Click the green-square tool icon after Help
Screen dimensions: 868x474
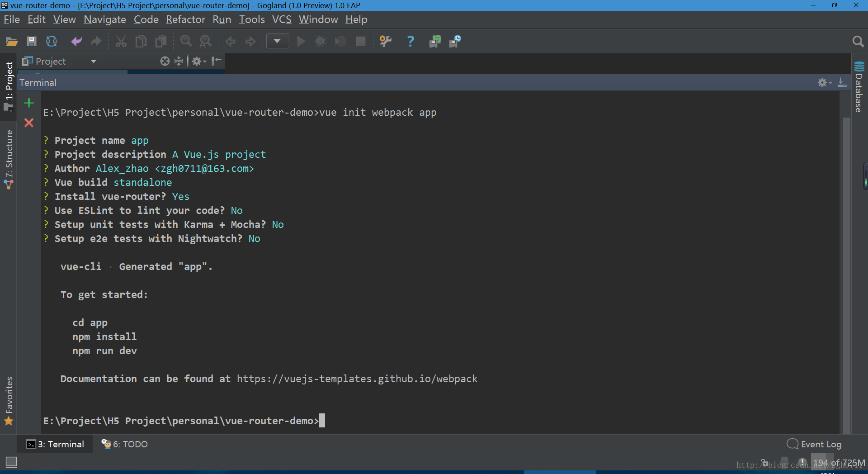coord(435,42)
